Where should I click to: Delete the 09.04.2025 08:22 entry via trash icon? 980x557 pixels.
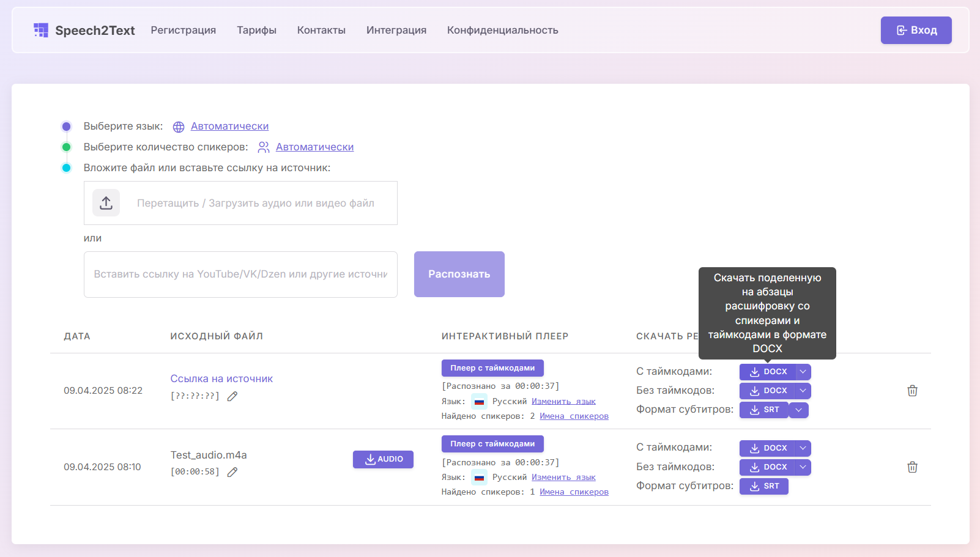coord(912,390)
